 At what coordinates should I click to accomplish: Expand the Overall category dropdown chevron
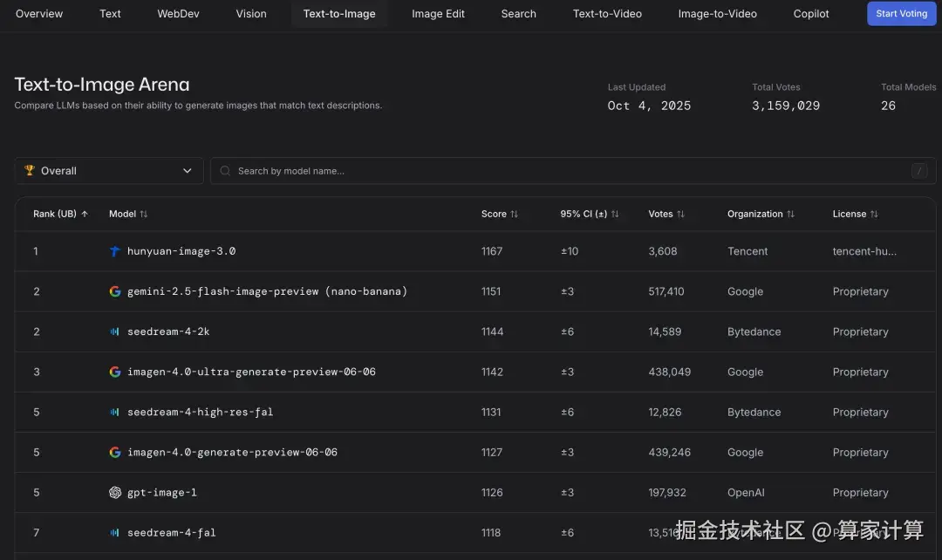point(187,171)
